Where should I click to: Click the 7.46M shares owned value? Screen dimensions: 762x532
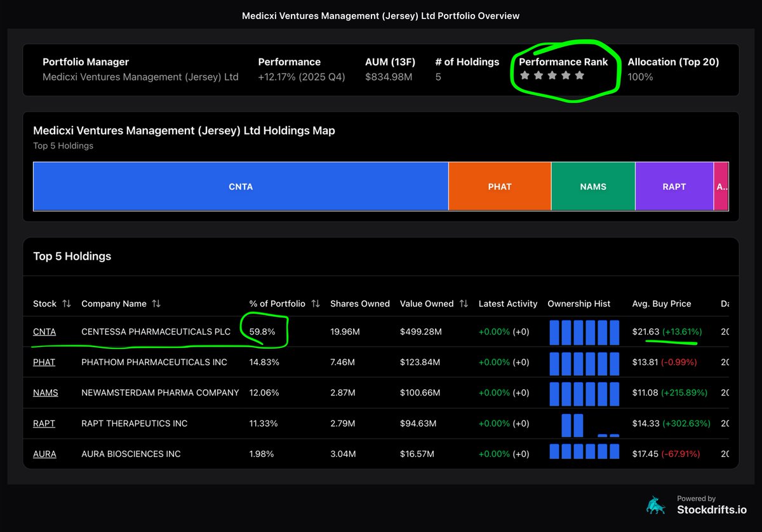344,362
